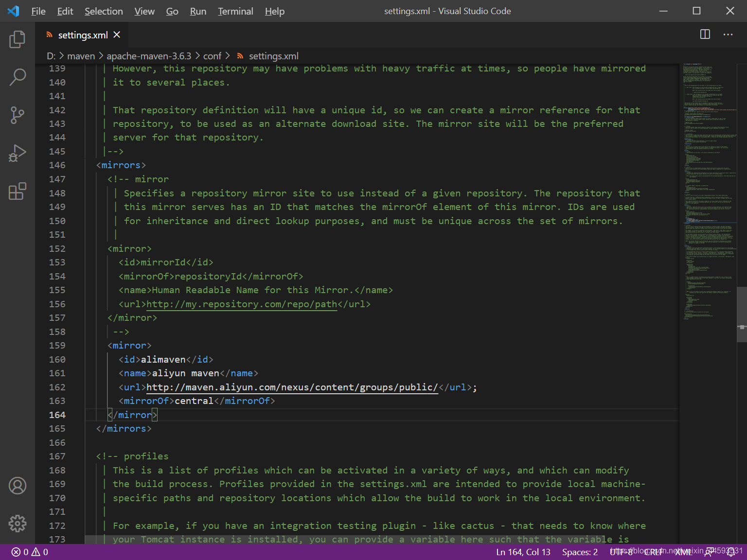Image resolution: width=747 pixels, height=560 pixels.
Task: Click the vertical scrollbar thumb
Action: [742, 315]
